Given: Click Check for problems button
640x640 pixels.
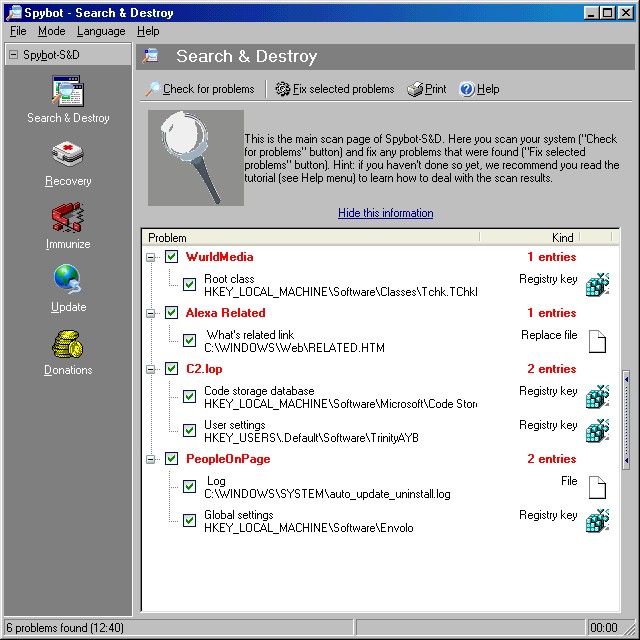Looking at the screenshot, I should coord(200,89).
